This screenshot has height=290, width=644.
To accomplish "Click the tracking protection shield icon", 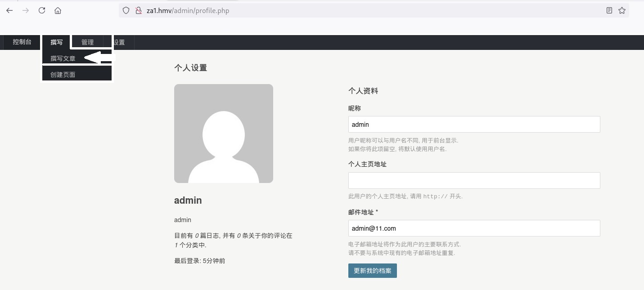I will click(126, 10).
